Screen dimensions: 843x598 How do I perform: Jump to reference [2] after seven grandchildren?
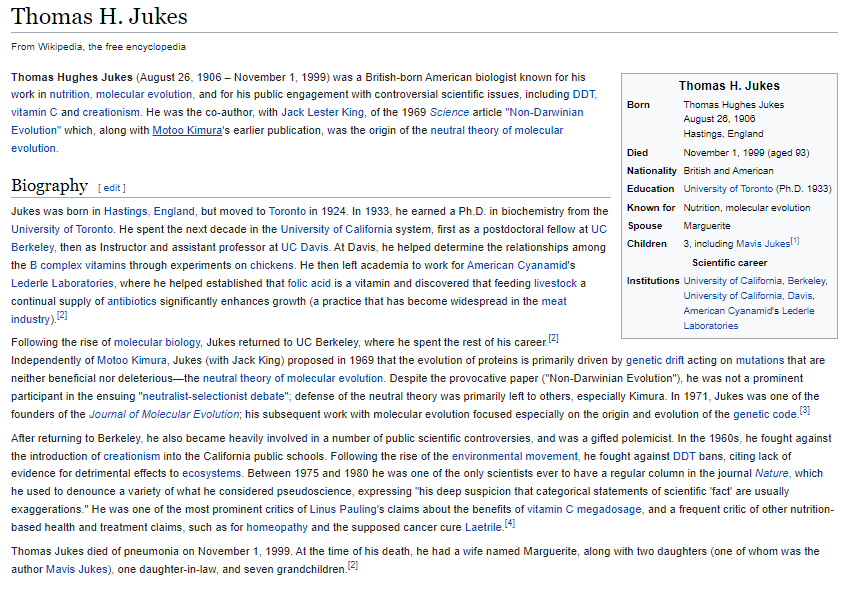click(353, 566)
